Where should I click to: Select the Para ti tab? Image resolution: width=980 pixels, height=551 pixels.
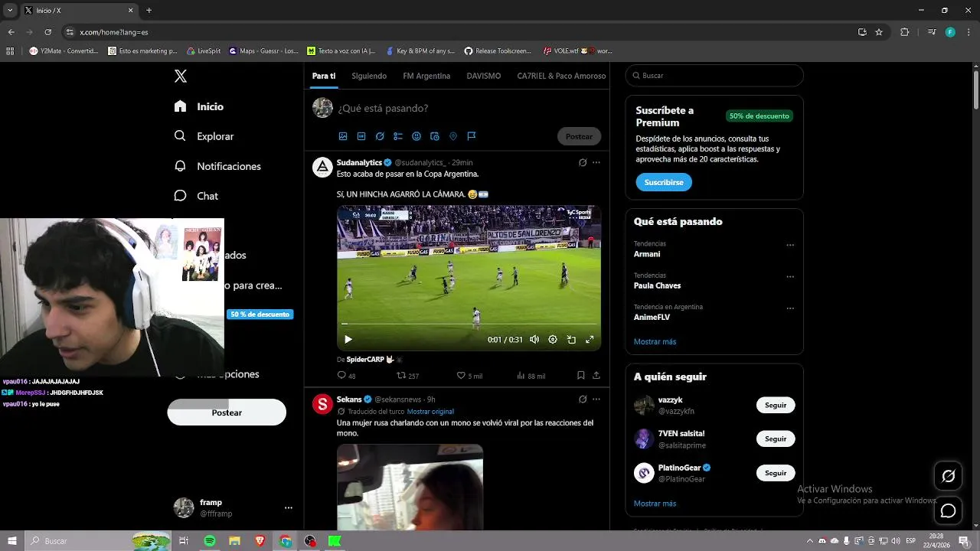click(x=324, y=76)
